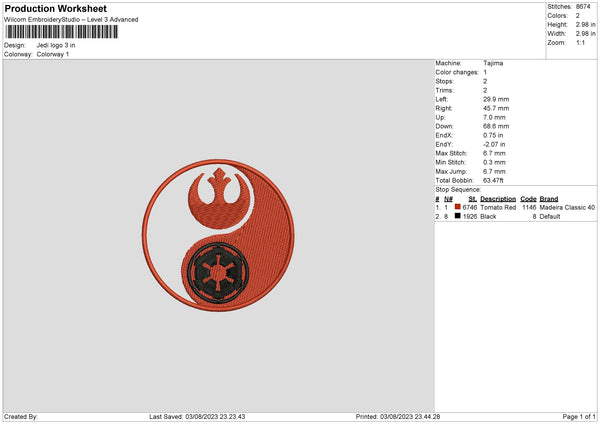Click the 'Created By:' footer label
This screenshot has height=424, width=600.
pyautogui.click(x=21, y=417)
